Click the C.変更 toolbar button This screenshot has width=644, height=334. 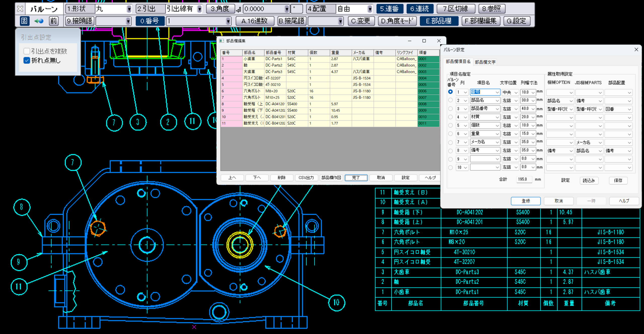(361, 21)
